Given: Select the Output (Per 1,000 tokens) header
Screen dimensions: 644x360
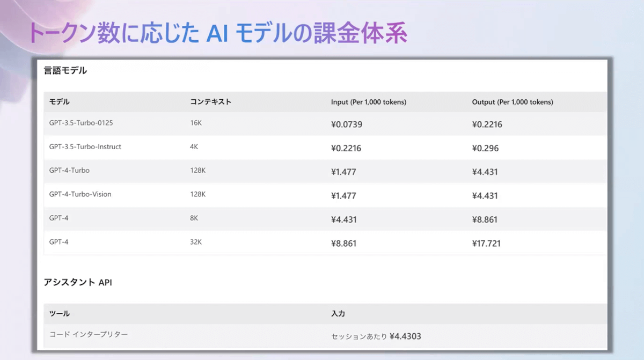Looking at the screenshot, I should (513, 102).
